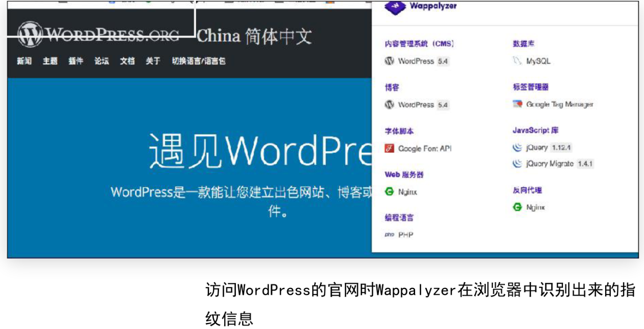Click the Google Tag Manager icon
Screen dimensions: 644x329
coord(517,104)
